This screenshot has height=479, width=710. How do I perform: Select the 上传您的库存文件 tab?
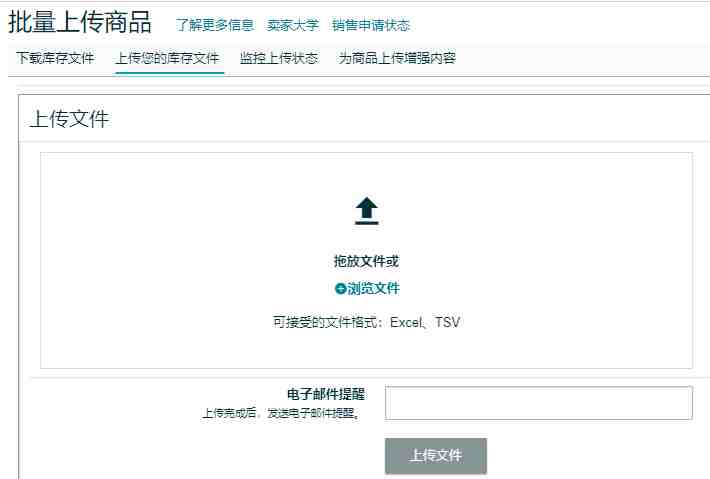[x=168, y=58]
